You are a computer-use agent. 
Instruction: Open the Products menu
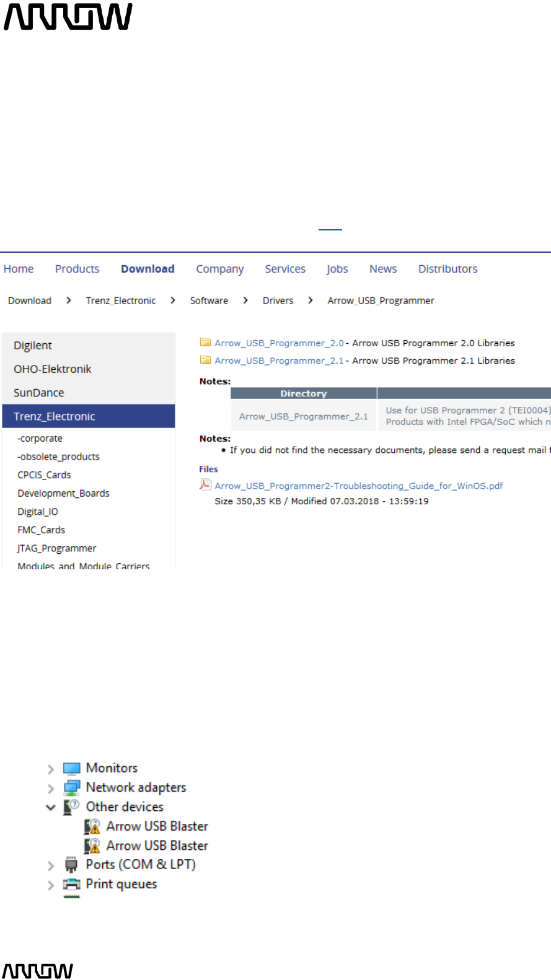click(77, 269)
